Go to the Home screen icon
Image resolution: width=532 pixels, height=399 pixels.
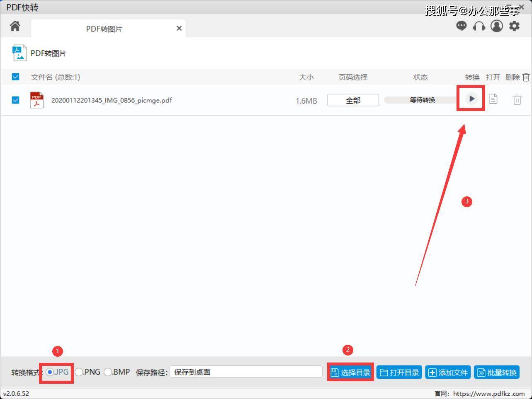pyautogui.click(x=15, y=27)
